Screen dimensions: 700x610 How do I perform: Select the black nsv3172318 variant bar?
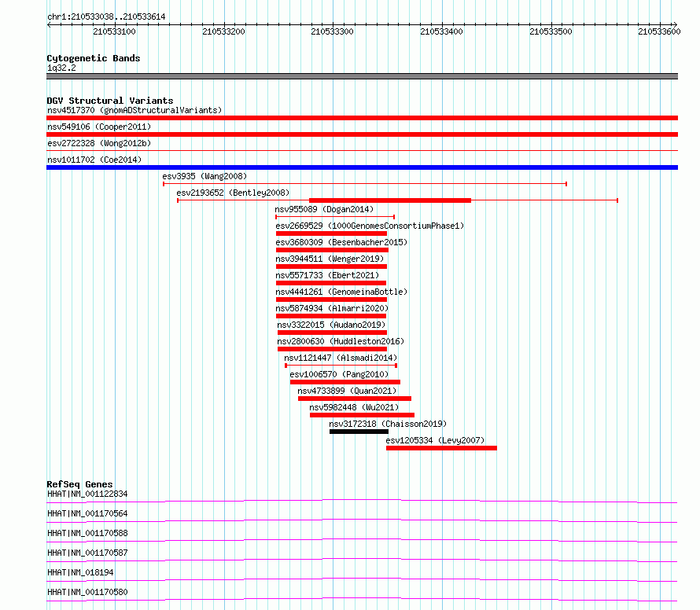(x=359, y=432)
